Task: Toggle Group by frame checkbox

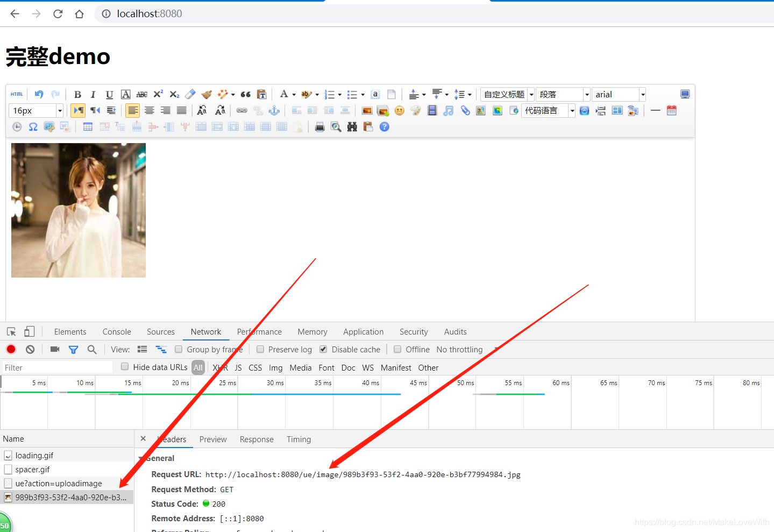Action: tap(179, 349)
